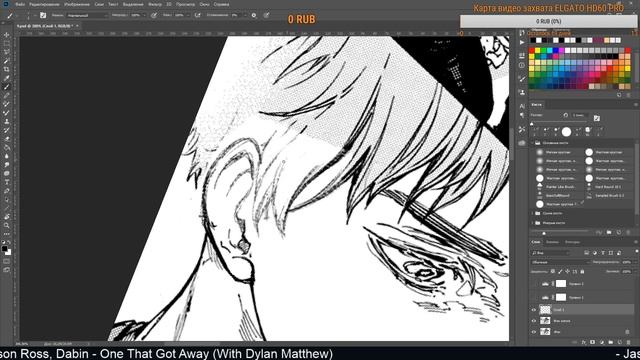
Task: Close the open document tab
Action: coord(77,26)
